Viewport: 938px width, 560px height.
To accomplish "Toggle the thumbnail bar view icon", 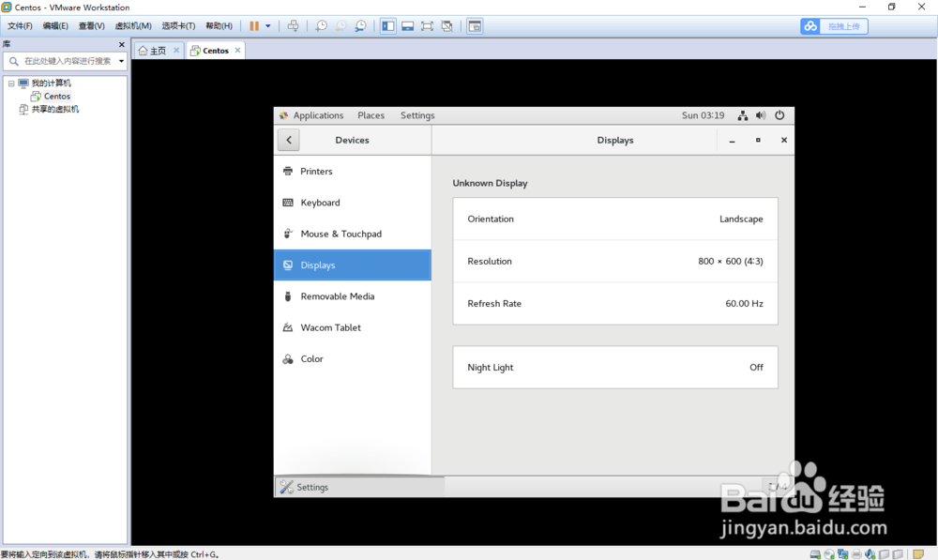I will [x=407, y=25].
